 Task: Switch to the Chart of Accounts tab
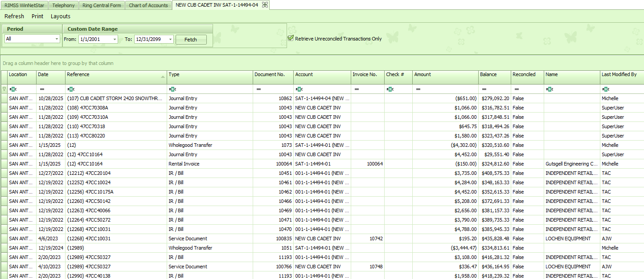(x=148, y=5)
